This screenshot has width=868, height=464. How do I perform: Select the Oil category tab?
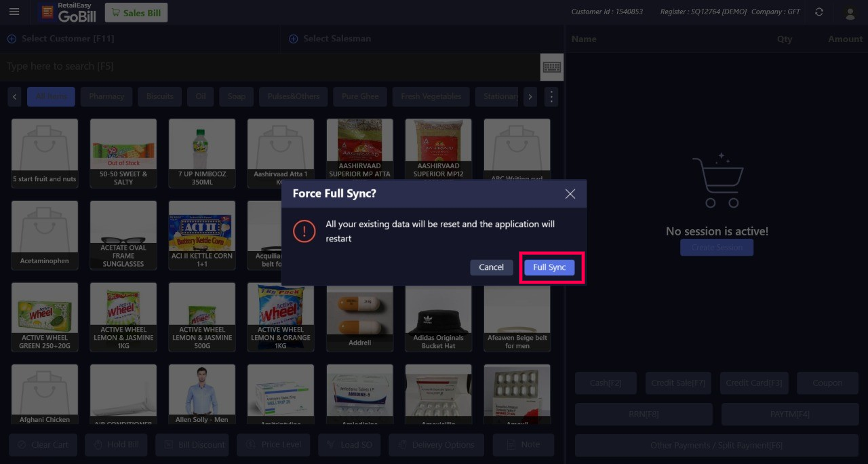pyautogui.click(x=201, y=96)
